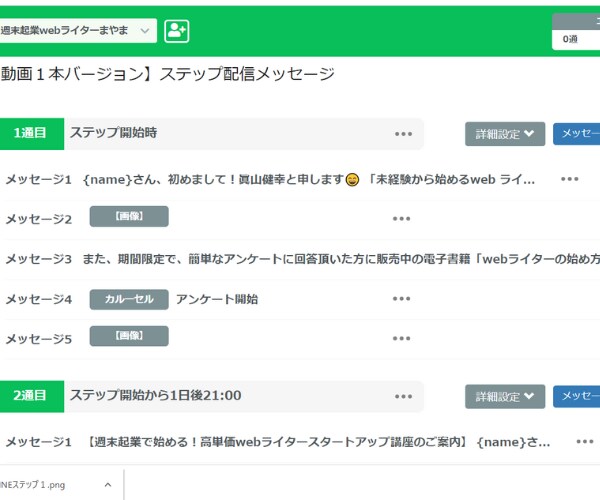Viewport: 600px width, 500px height.
Task: Expand 詳細設定 for the 1通目 step
Action: pyautogui.click(x=505, y=134)
